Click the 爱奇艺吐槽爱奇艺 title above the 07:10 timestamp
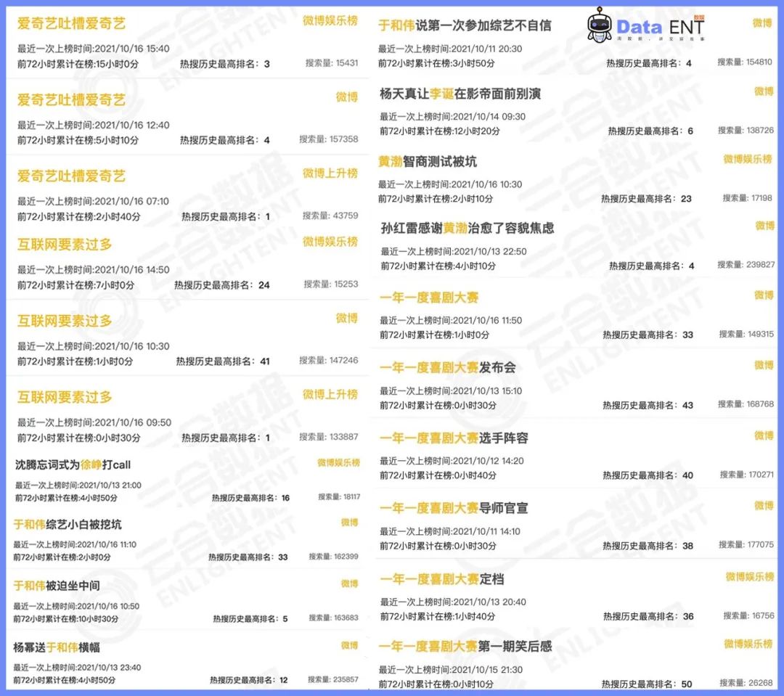 71,176
